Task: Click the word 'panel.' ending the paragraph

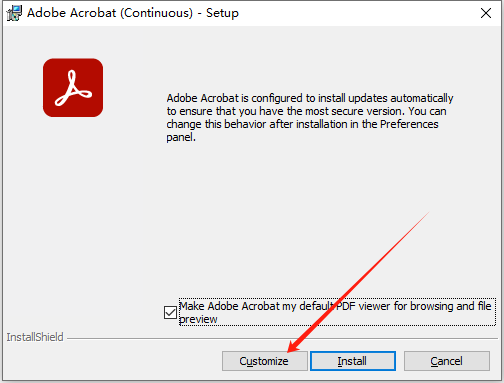Action: [181, 137]
